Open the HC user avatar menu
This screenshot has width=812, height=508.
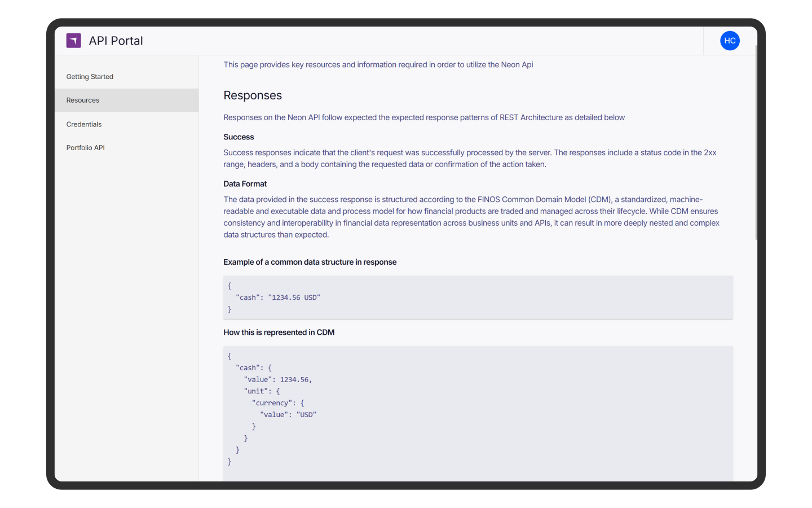pos(730,41)
